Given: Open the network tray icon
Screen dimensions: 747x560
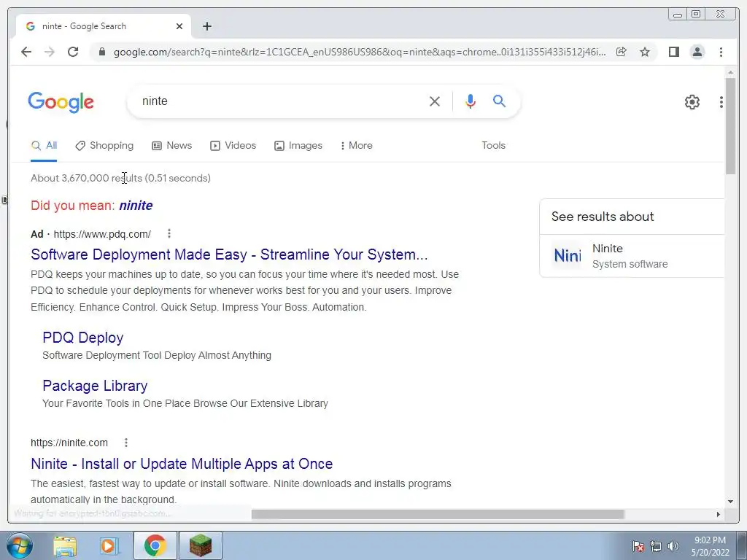Looking at the screenshot, I should pyautogui.click(x=656, y=546).
